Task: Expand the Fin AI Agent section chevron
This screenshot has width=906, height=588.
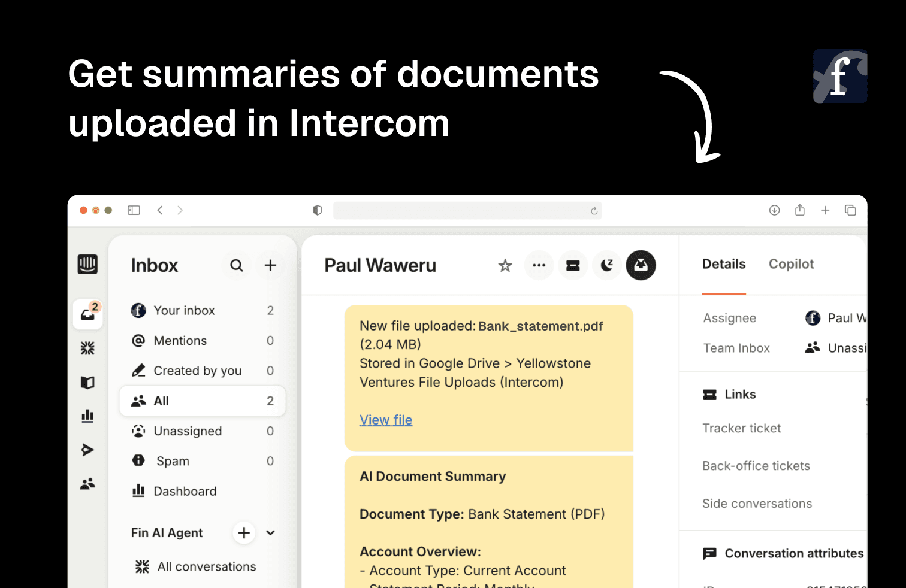Action: tap(270, 532)
